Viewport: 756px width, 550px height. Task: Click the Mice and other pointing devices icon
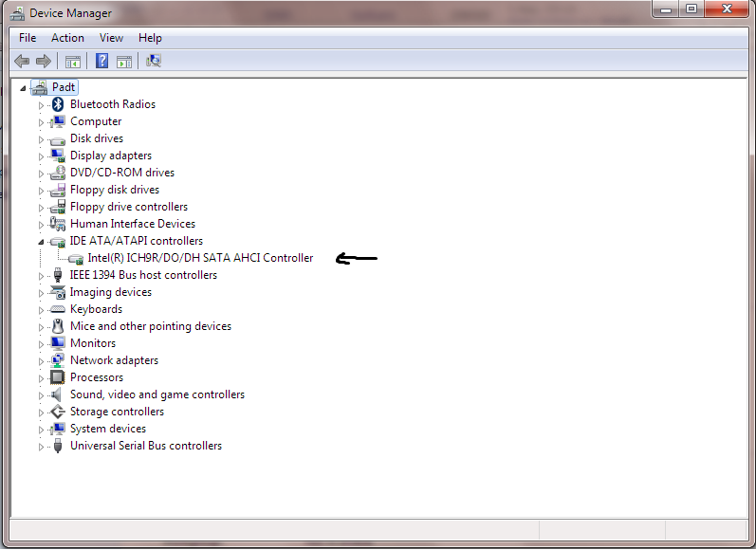click(58, 326)
